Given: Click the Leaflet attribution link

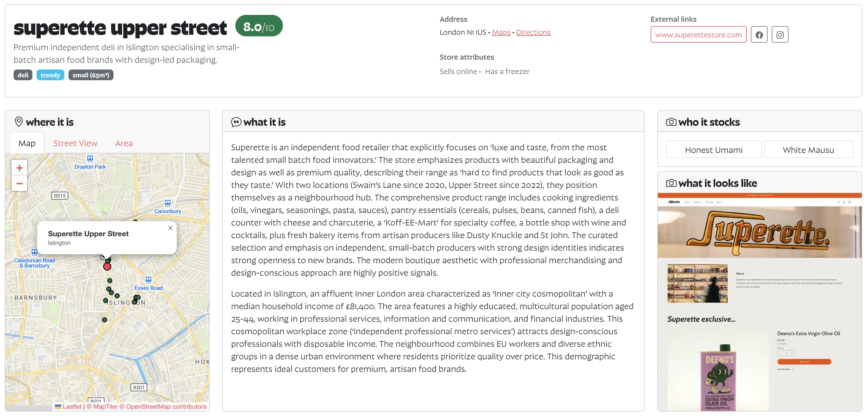Looking at the screenshot, I should [x=72, y=407].
